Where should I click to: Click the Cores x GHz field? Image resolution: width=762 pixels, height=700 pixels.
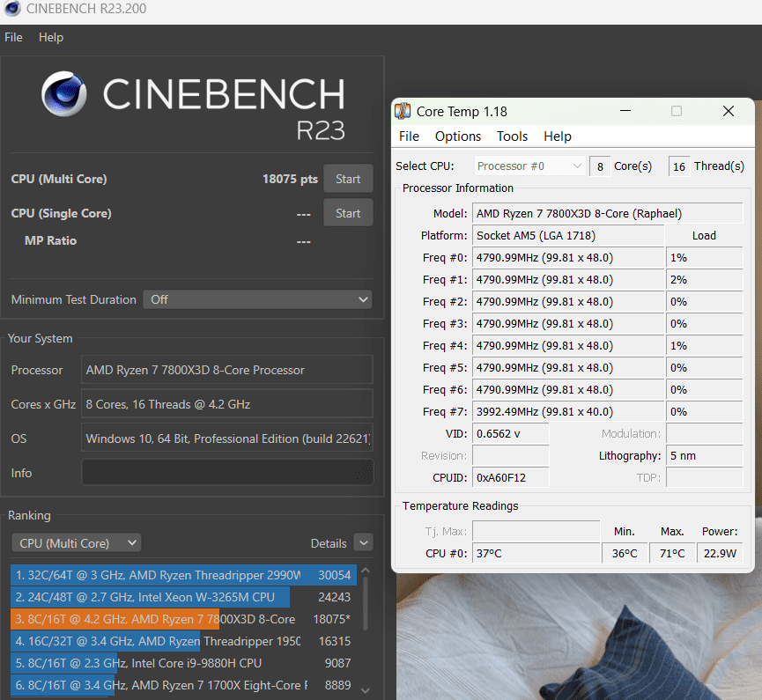coord(227,404)
